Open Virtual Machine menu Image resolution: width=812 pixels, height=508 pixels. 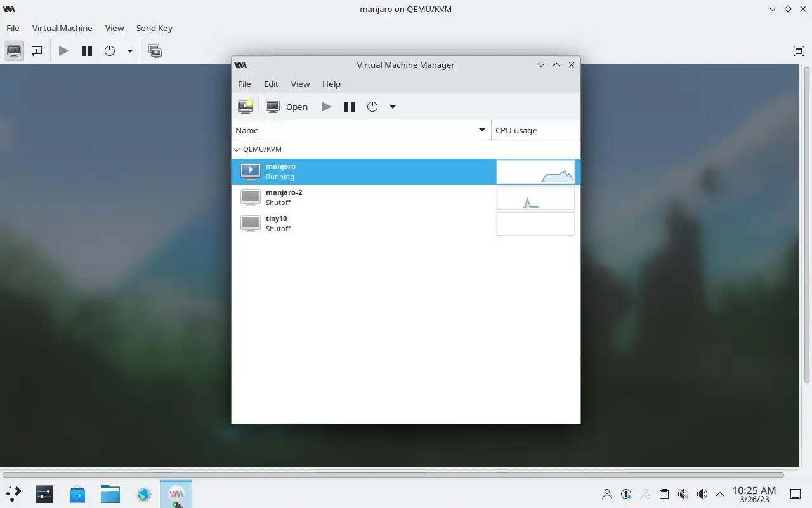[62, 28]
